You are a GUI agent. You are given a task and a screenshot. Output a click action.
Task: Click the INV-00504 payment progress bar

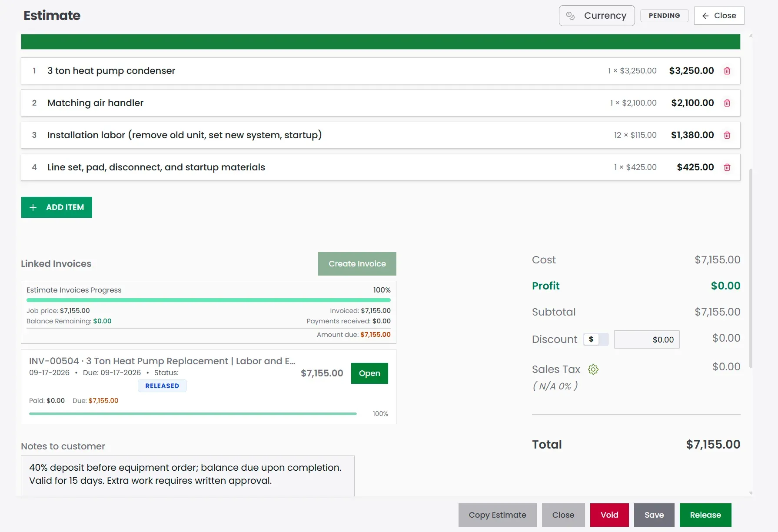[193, 414]
